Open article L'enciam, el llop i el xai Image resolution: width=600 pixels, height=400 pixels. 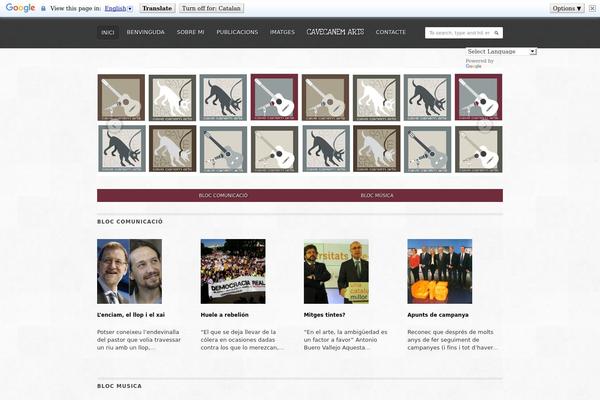click(x=131, y=315)
